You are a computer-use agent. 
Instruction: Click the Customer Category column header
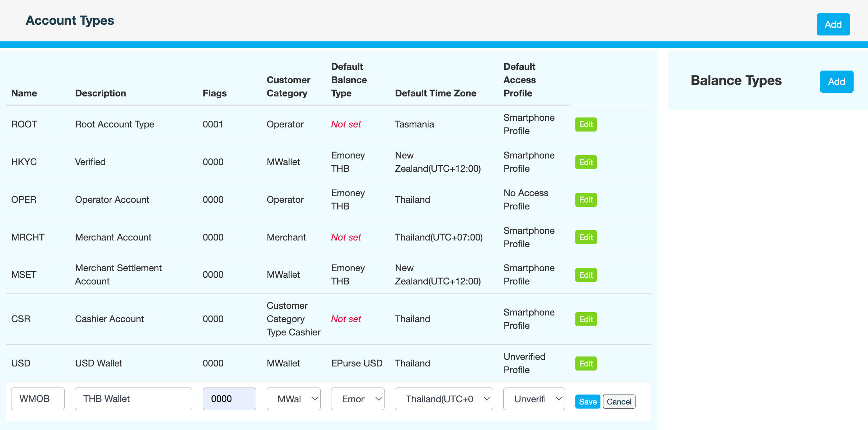point(288,86)
